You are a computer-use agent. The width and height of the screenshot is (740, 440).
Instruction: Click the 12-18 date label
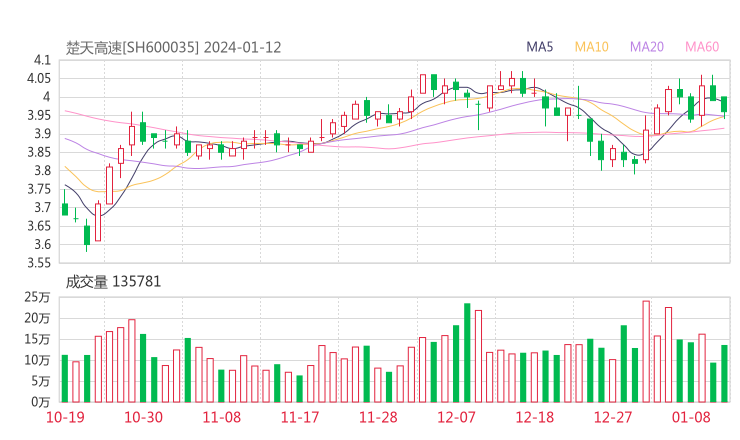[x=535, y=417]
